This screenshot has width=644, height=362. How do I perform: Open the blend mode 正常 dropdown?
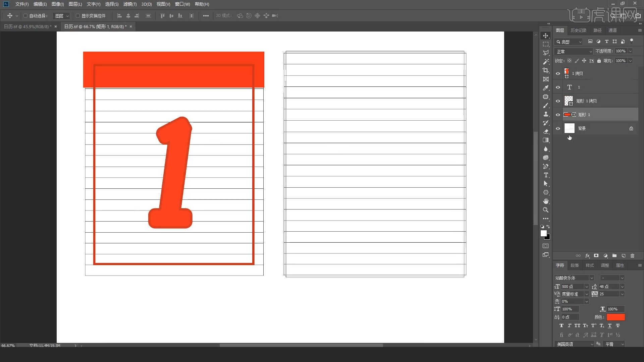tap(574, 52)
